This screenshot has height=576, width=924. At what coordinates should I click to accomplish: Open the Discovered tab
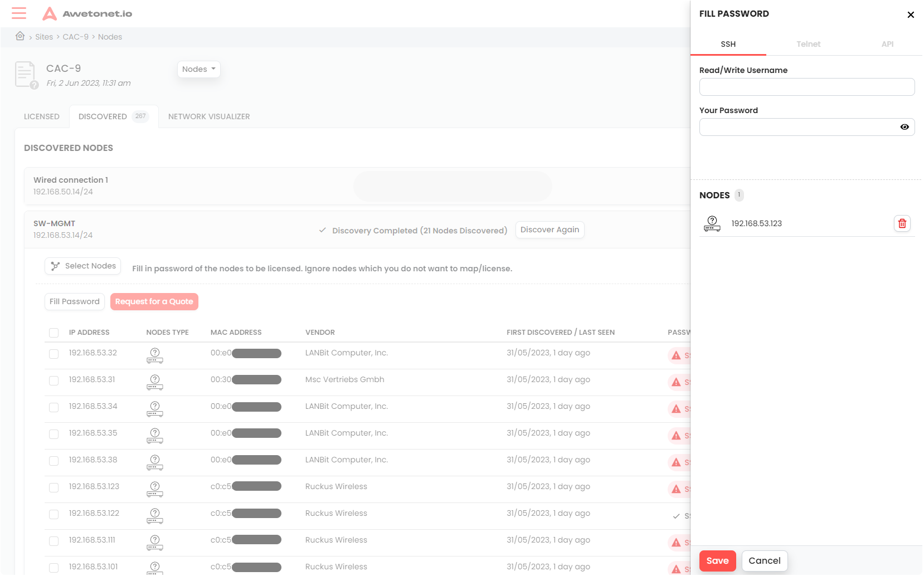pyautogui.click(x=114, y=116)
